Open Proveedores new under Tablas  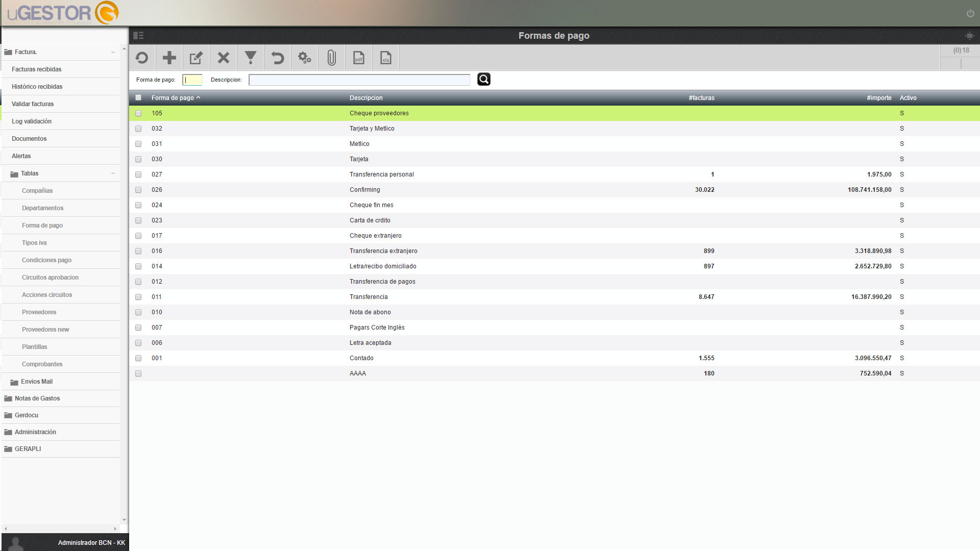tap(45, 330)
